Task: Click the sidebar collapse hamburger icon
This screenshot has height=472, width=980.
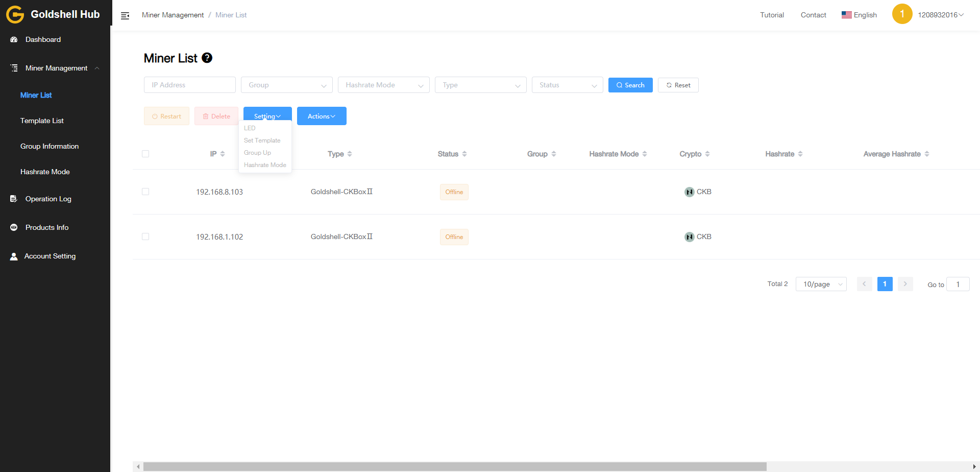Action: click(125, 16)
